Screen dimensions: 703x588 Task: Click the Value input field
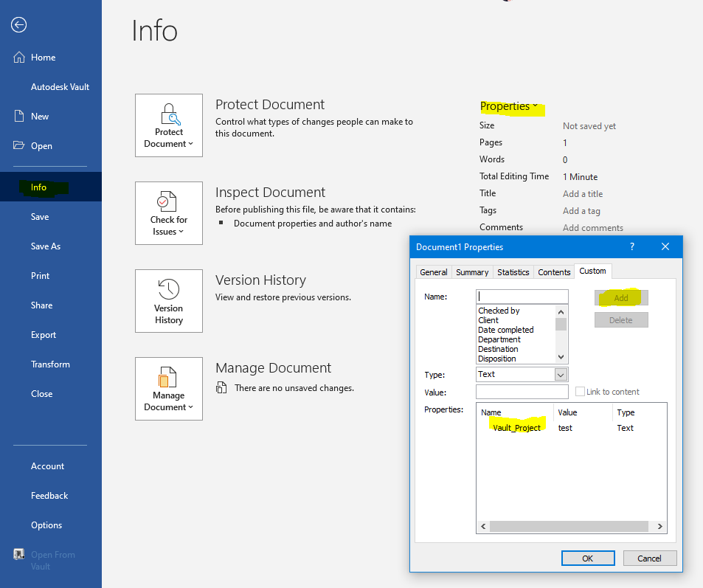point(522,392)
